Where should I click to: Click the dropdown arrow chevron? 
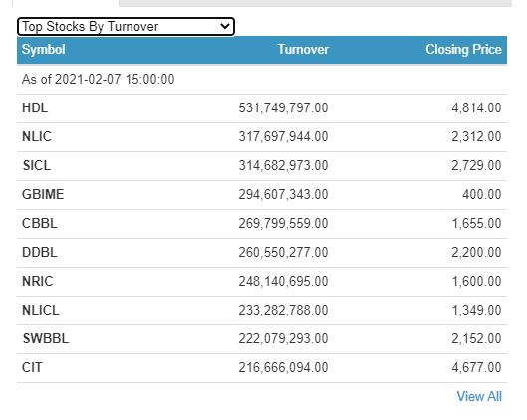point(225,26)
